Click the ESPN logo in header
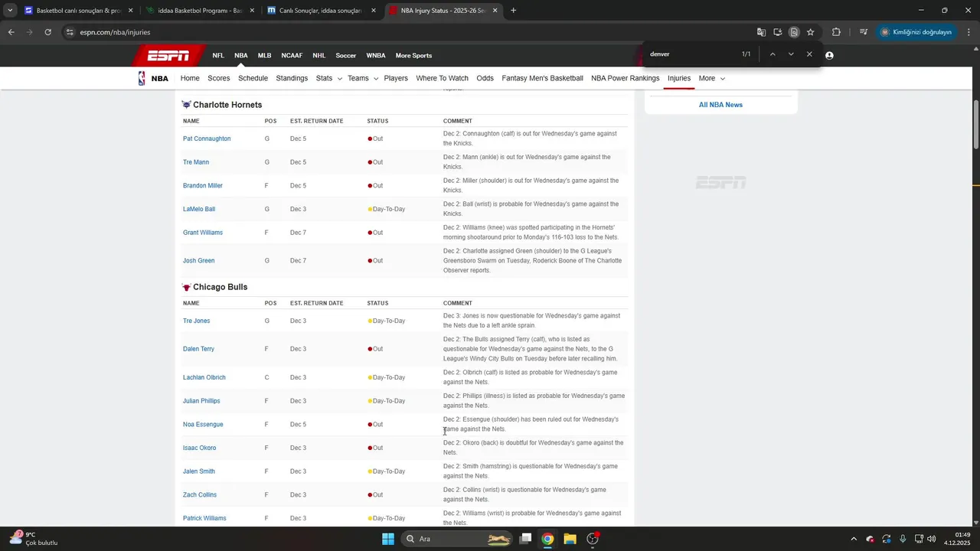Image resolution: width=980 pixels, height=551 pixels. tap(168, 55)
